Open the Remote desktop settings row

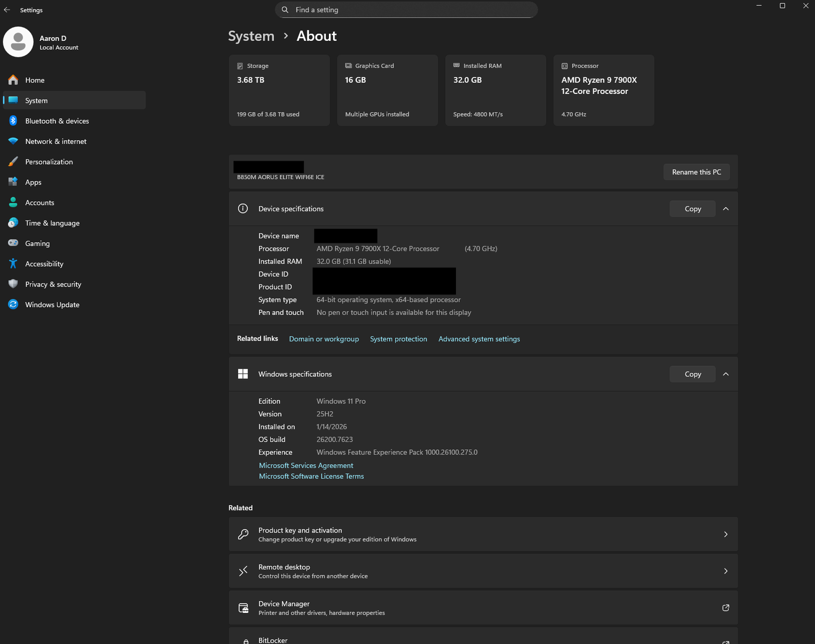click(483, 571)
